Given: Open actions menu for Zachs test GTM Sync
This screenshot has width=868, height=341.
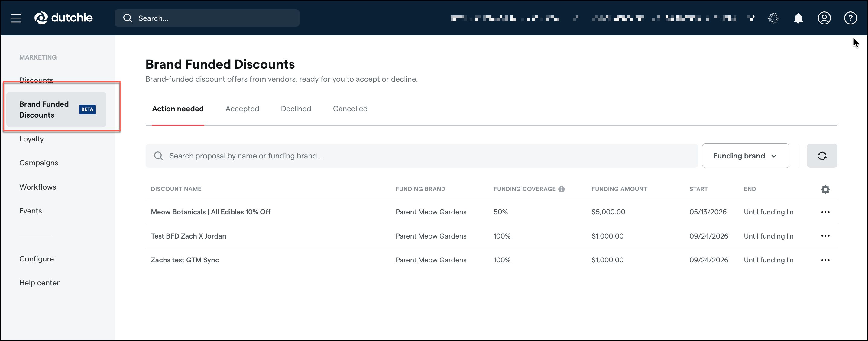Looking at the screenshot, I should [825, 260].
